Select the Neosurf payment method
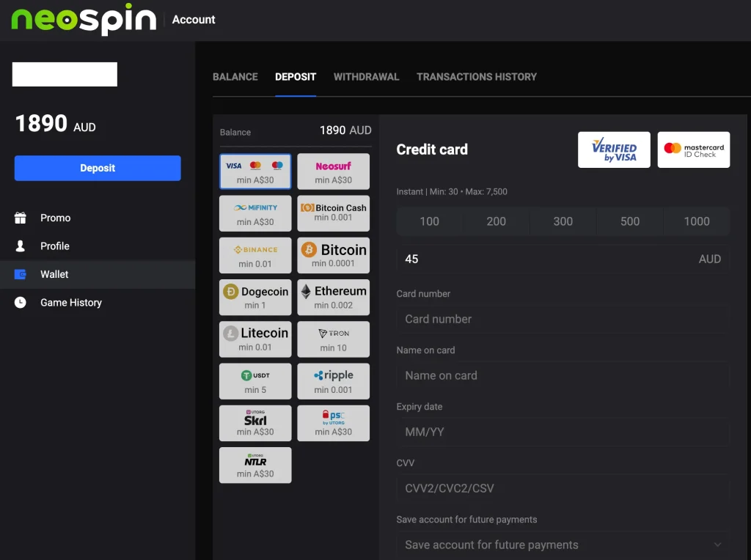Viewport: 751px width, 560px height. coord(333,172)
